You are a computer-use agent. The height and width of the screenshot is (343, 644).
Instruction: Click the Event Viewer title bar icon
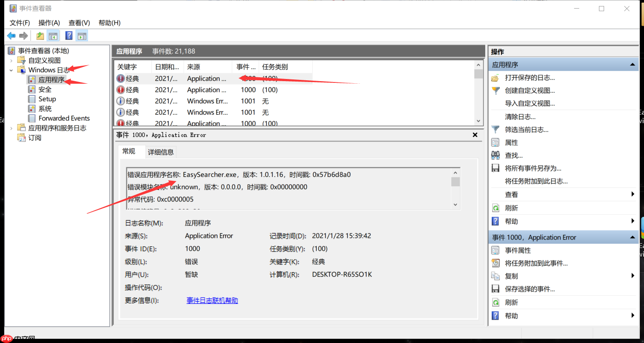click(x=13, y=9)
